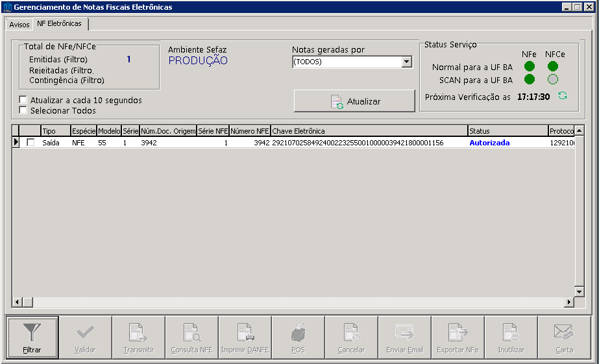Screen dimensions: 599x364
Task: Click the Imprimir DANFE printer button
Action: pyautogui.click(x=245, y=337)
